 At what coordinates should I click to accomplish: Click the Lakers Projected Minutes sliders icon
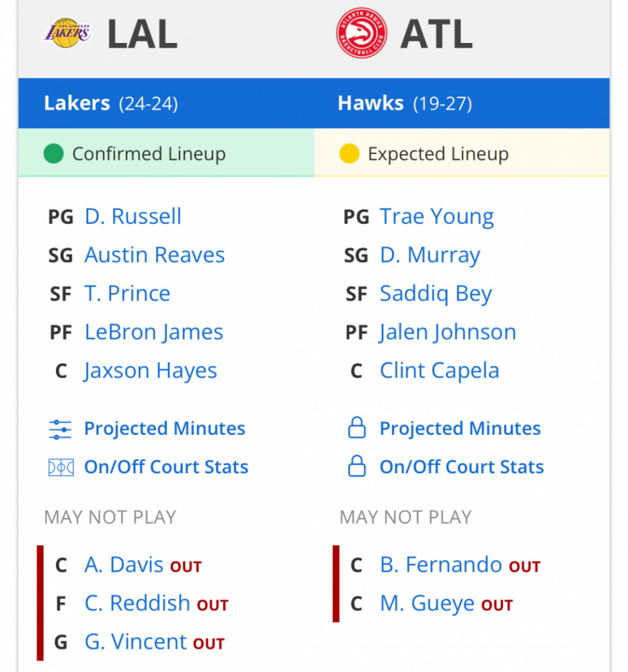pos(61,429)
